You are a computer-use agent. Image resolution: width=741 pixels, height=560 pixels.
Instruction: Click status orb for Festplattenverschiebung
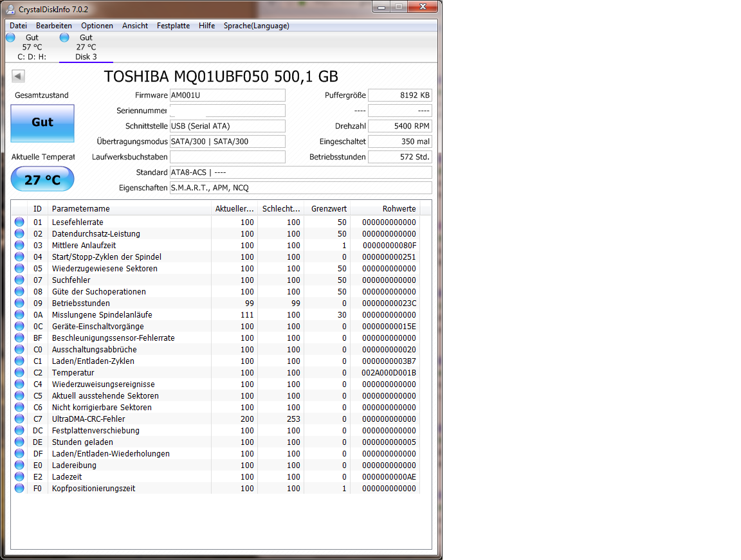19,430
